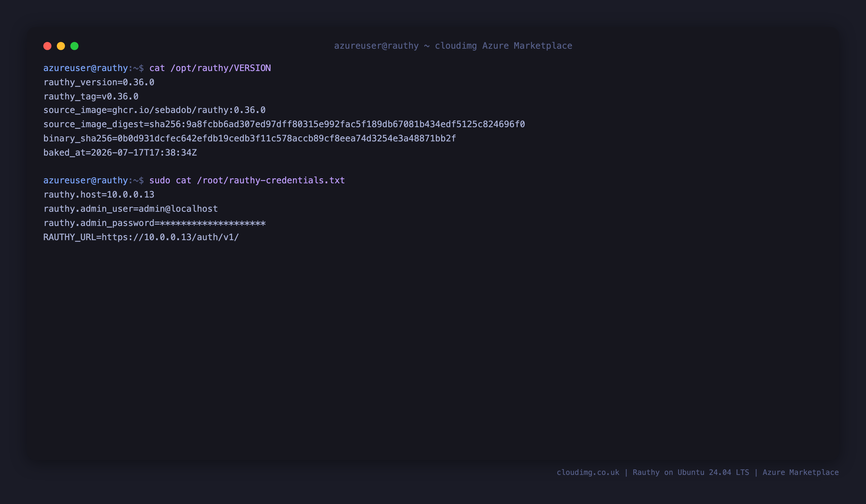This screenshot has height=504, width=866.
Task: Click the 'baked_at=2026-07-17T17:38:34Z' line
Action: [120, 153]
